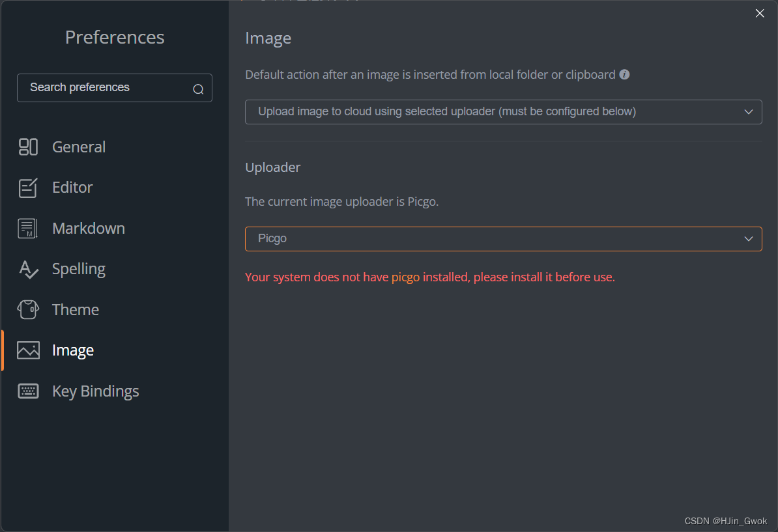The height and width of the screenshot is (532, 778).
Task: Open the Theme settings tab
Action: click(76, 310)
